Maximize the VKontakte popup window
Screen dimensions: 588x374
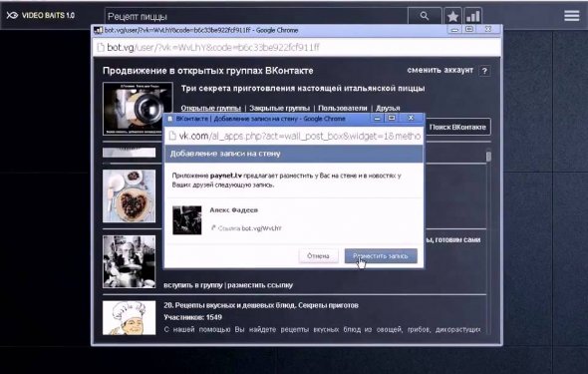point(392,118)
